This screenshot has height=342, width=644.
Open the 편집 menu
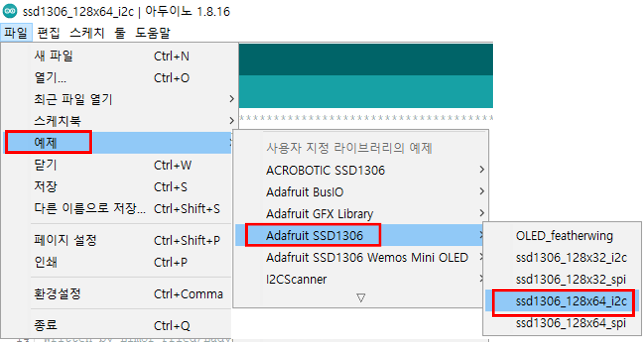point(48,33)
